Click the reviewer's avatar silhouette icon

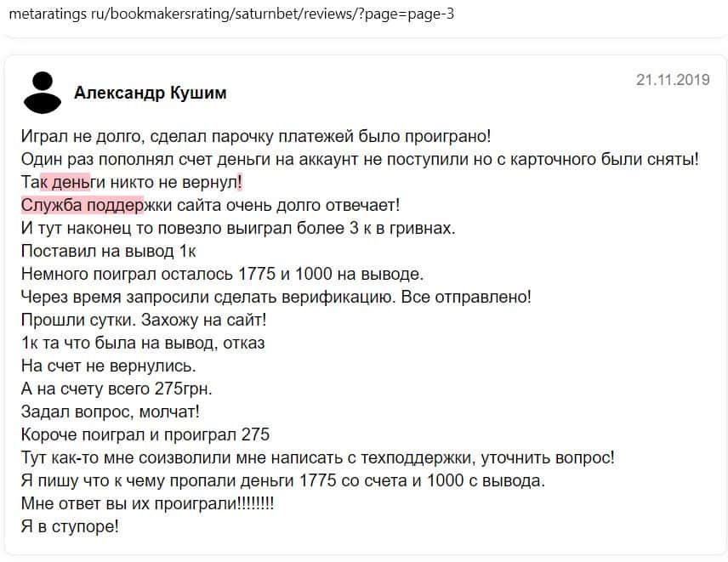41,92
